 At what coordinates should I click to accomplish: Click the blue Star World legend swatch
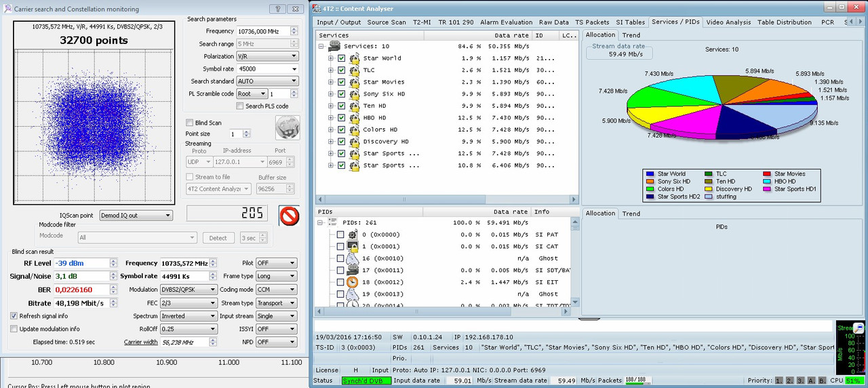pyautogui.click(x=650, y=174)
